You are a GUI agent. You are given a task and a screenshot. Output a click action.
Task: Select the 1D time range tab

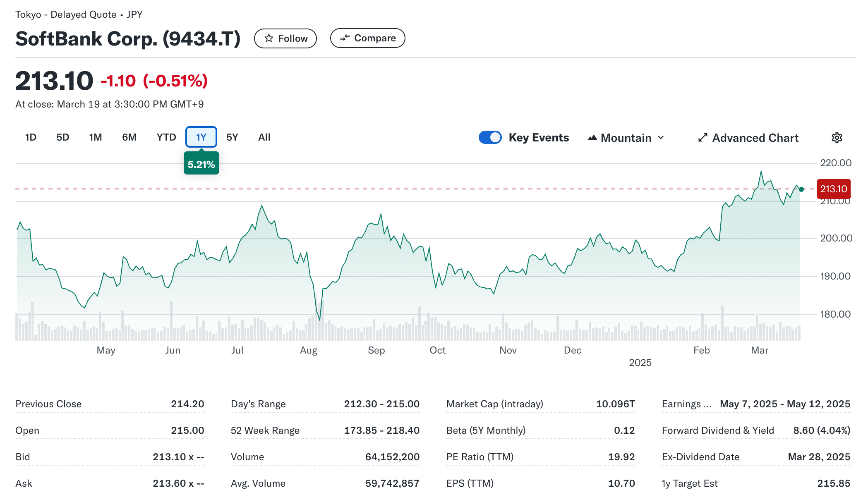(31, 137)
